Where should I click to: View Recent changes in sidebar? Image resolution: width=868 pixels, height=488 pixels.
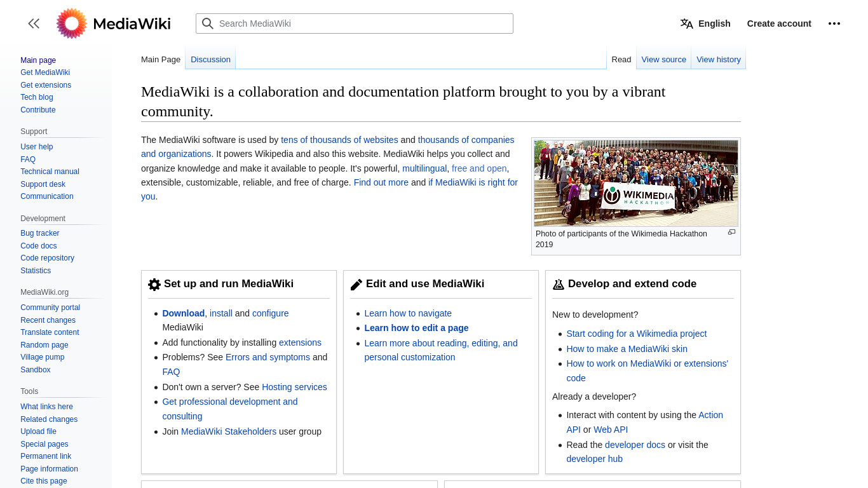click(48, 320)
